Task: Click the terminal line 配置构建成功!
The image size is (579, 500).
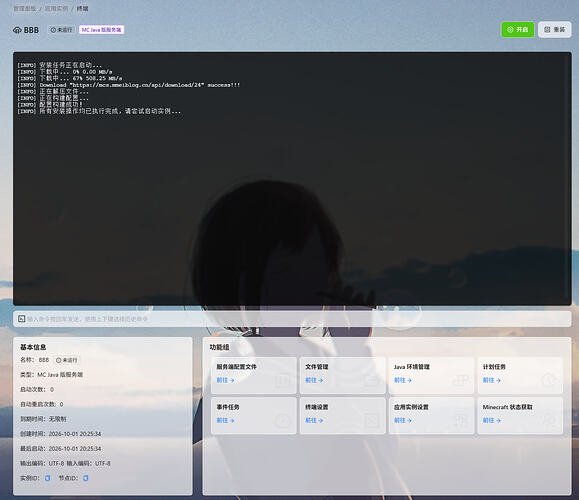Action: tap(50, 105)
